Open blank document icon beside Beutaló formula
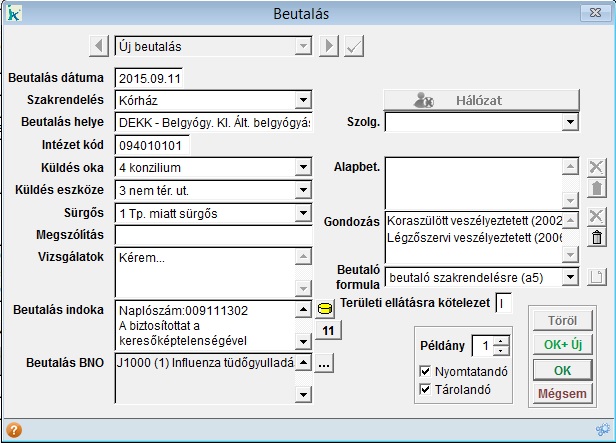The height and width of the screenshot is (443, 616). [596, 277]
